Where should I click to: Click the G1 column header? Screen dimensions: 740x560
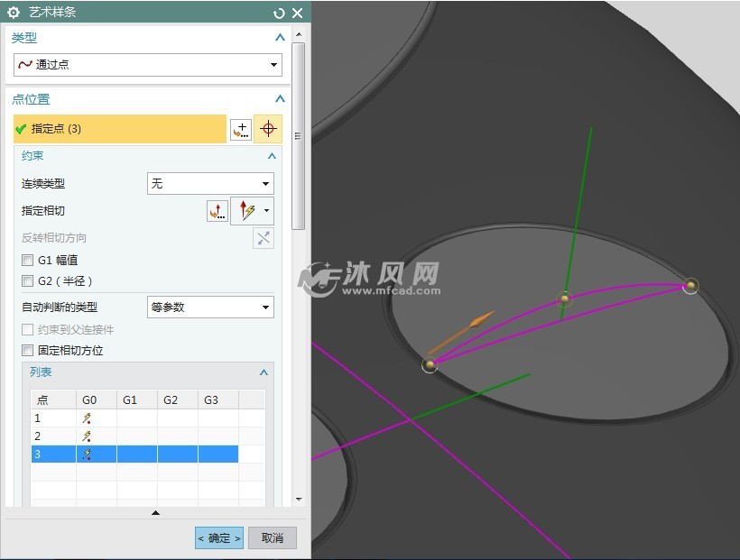[x=137, y=400]
